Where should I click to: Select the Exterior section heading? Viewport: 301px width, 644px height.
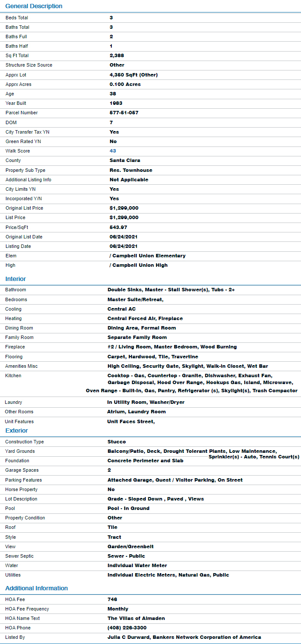tap(16, 430)
